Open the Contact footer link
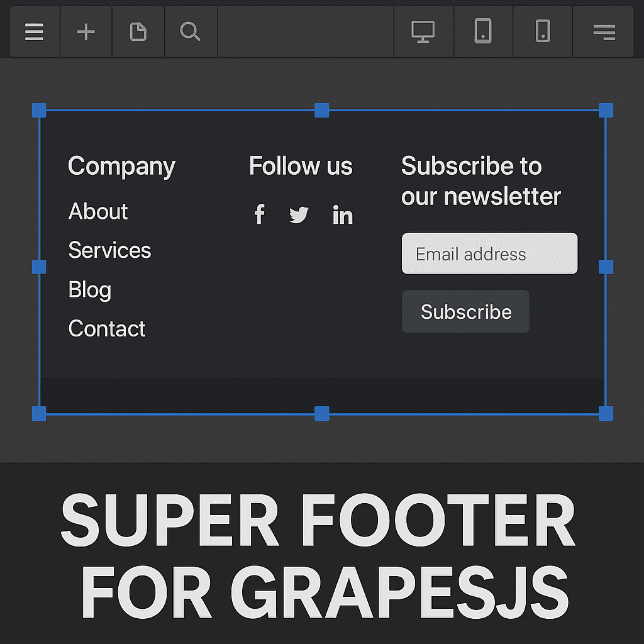 point(106,329)
